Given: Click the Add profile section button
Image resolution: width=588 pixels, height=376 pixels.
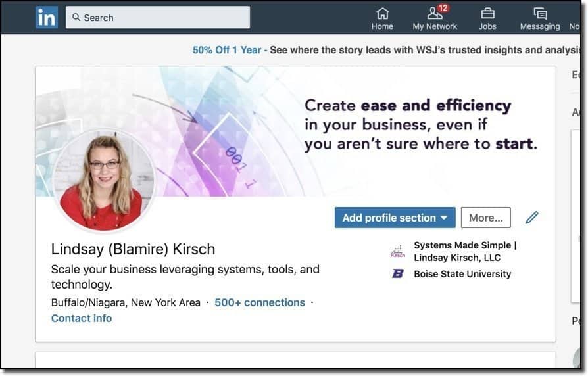Looking at the screenshot, I should 395,218.
